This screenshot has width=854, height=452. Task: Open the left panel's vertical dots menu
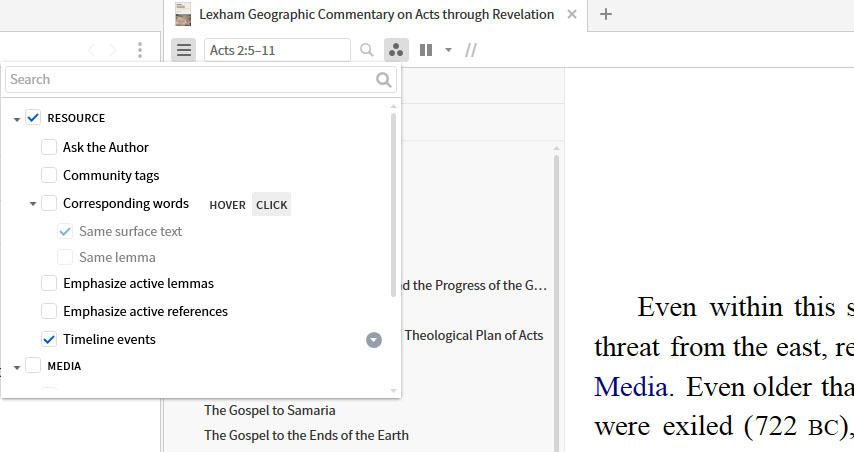140,50
